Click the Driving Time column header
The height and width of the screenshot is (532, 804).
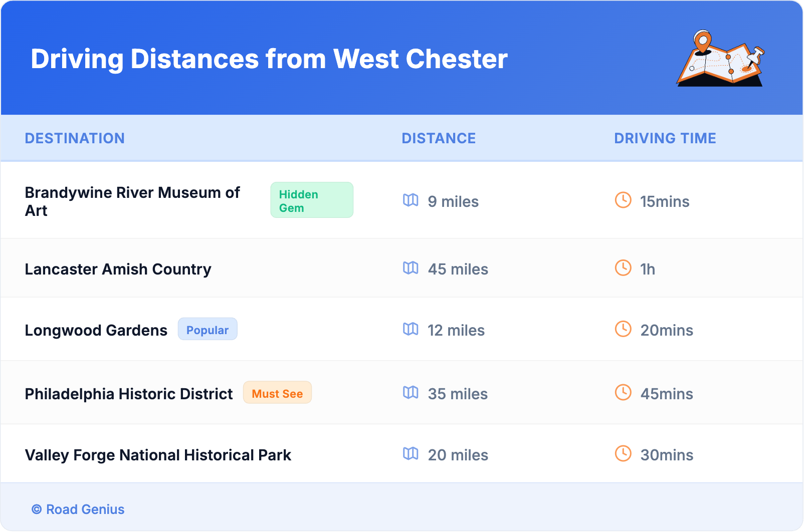pyautogui.click(x=665, y=138)
